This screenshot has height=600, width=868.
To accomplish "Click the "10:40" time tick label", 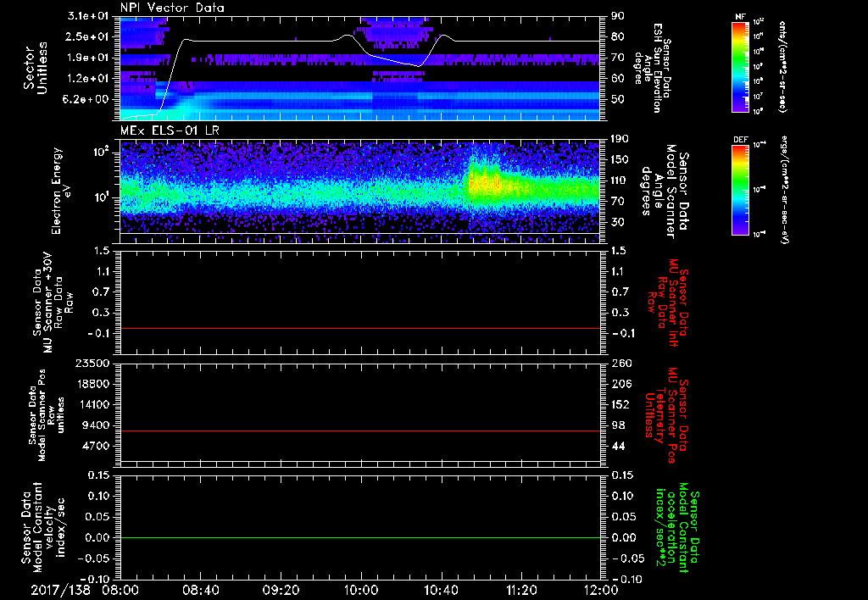I will coord(441,590).
